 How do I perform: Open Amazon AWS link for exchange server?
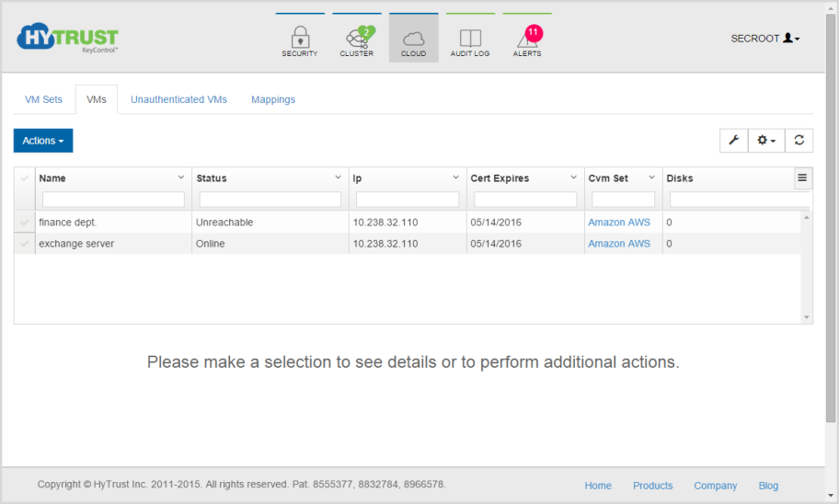pyautogui.click(x=619, y=244)
